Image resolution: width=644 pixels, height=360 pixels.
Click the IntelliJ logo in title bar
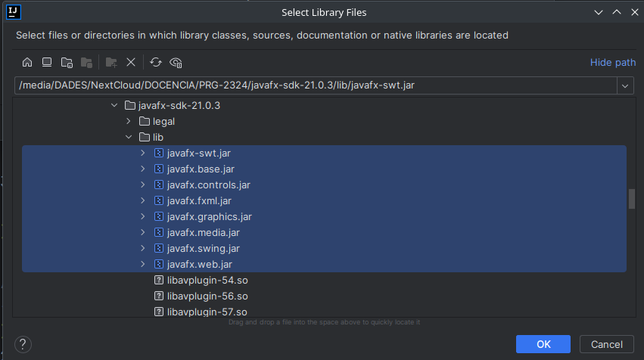point(12,11)
